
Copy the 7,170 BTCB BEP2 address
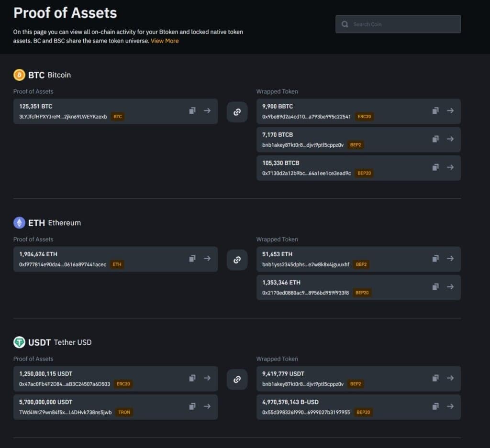[435, 139]
